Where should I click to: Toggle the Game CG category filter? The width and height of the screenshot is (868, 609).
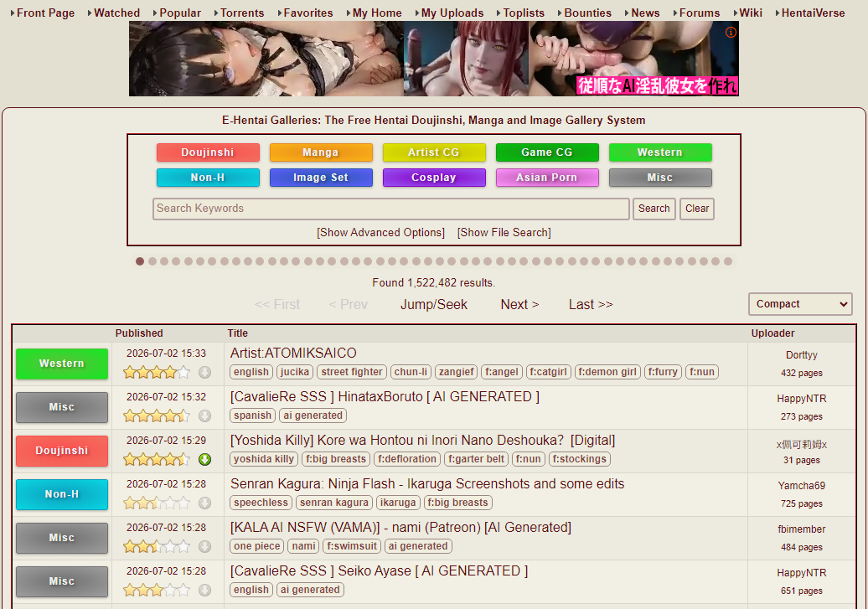click(x=547, y=152)
